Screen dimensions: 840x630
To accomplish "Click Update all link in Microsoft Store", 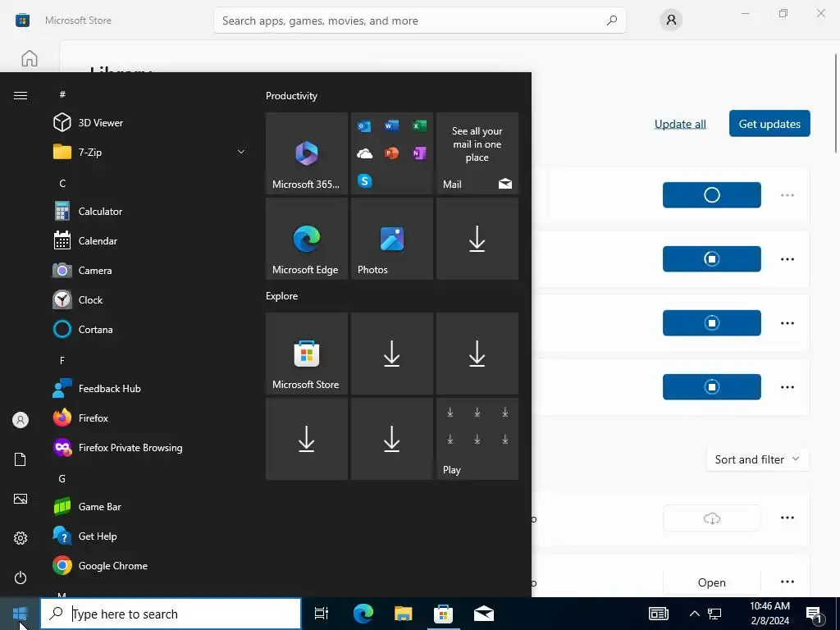I will (x=680, y=124).
